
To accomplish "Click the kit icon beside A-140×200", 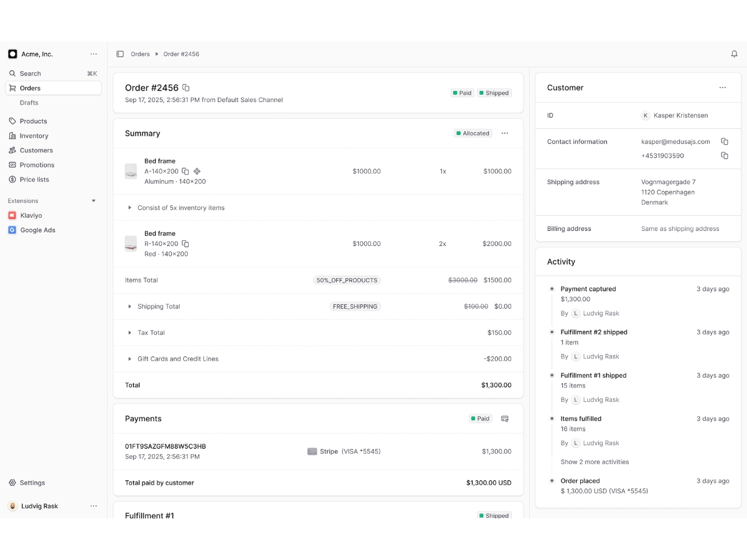I will pos(197,171).
